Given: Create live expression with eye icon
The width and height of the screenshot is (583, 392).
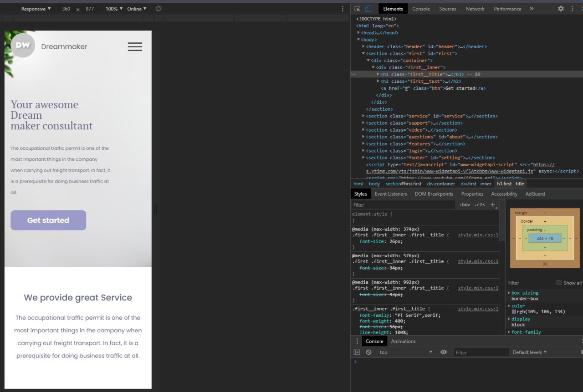Looking at the screenshot, I should (x=444, y=352).
